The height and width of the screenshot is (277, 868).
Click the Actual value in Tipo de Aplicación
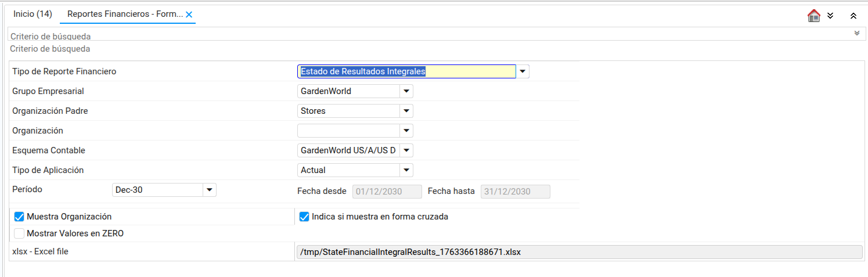pyautogui.click(x=313, y=170)
